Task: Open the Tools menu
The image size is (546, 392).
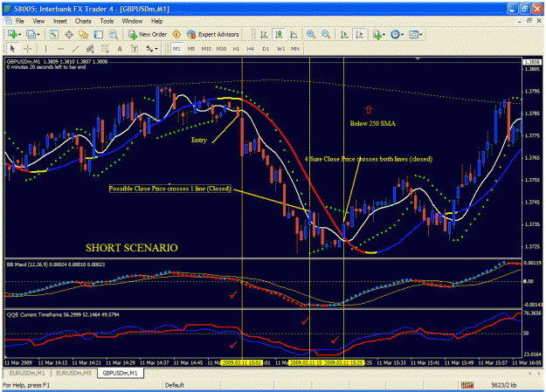Action: (x=107, y=21)
